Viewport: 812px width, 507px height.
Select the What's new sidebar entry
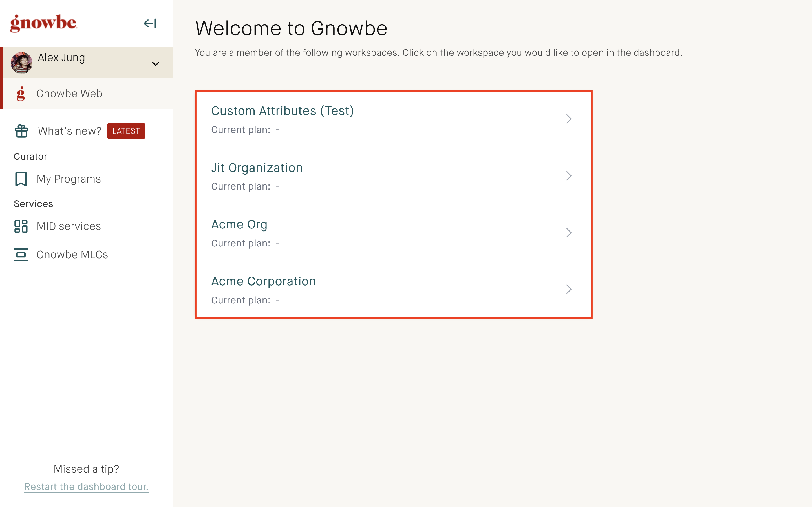click(x=69, y=131)
